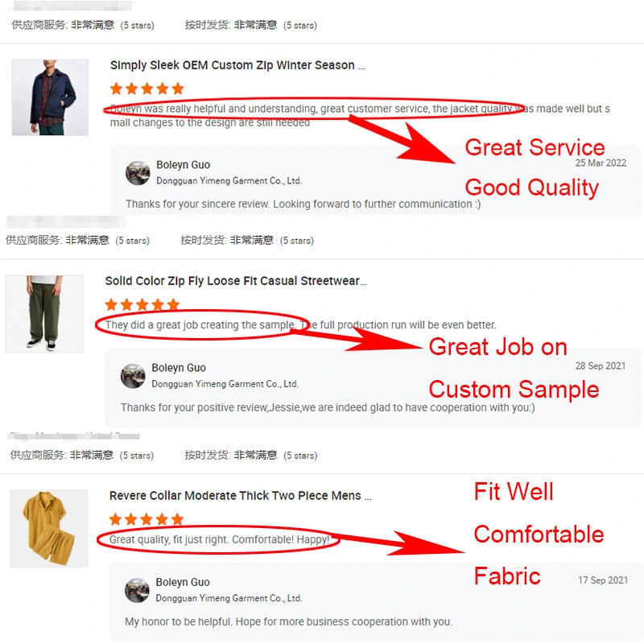
Task: Open the green cargo pants thumbnail
Action: pos(44,313)
